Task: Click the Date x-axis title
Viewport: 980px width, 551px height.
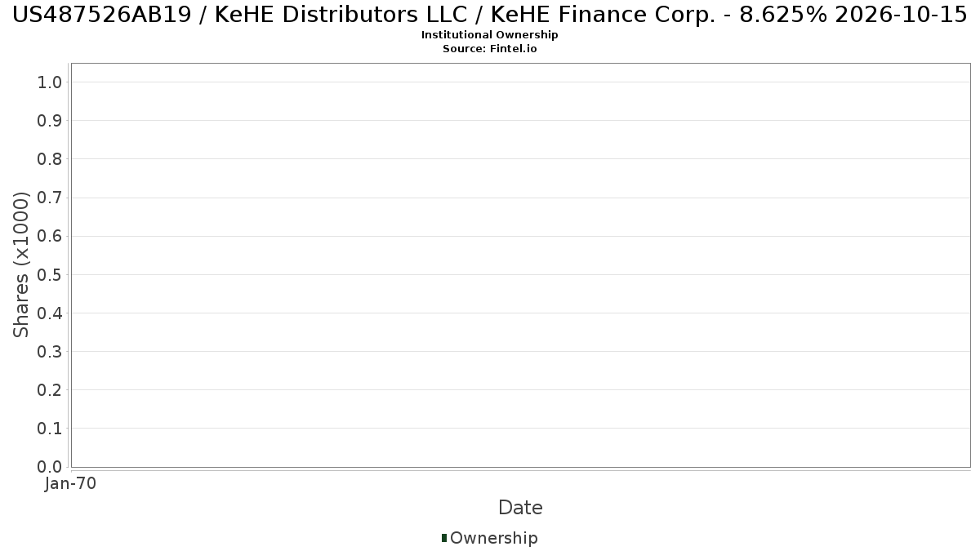Action: (x=520, y=508)
